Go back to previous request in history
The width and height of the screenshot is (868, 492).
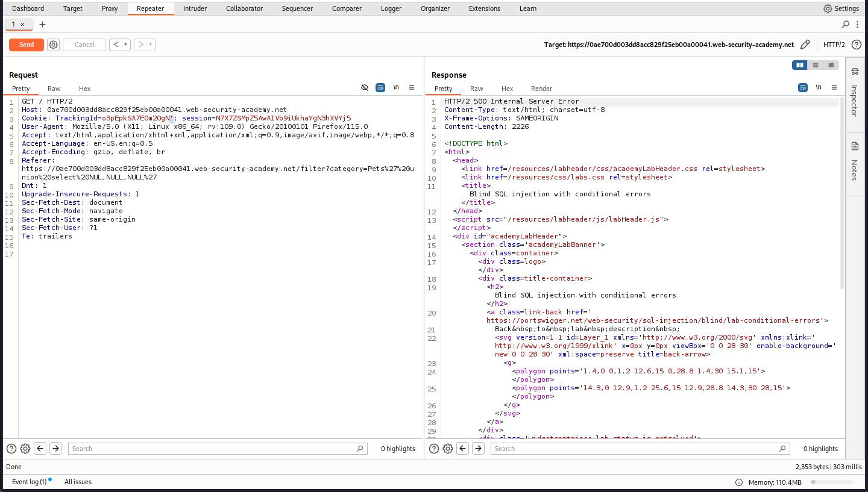115,45
